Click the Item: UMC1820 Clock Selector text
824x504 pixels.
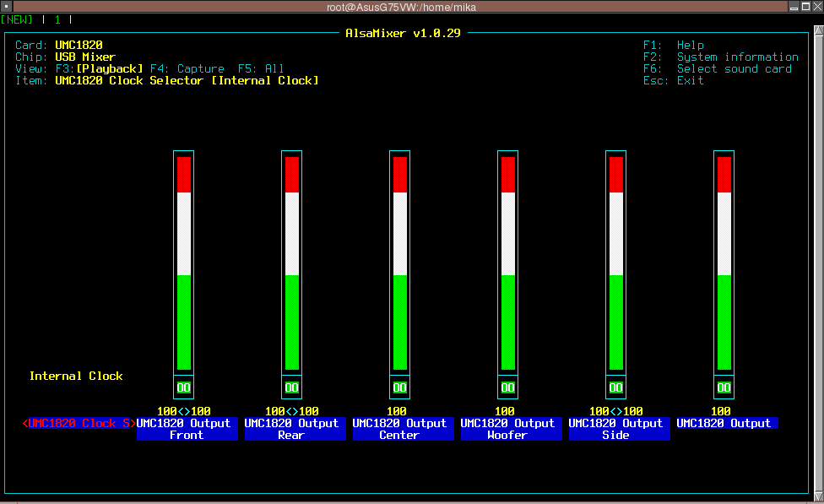click(167, 80)
